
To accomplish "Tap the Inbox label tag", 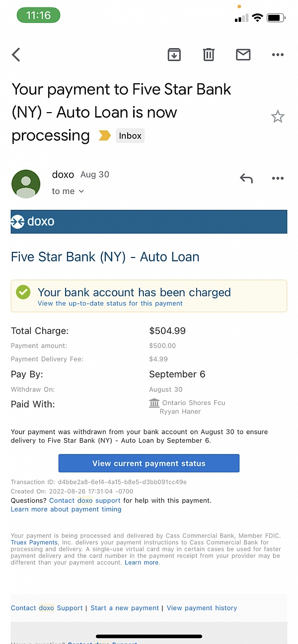I will click(x=130, y=136).
